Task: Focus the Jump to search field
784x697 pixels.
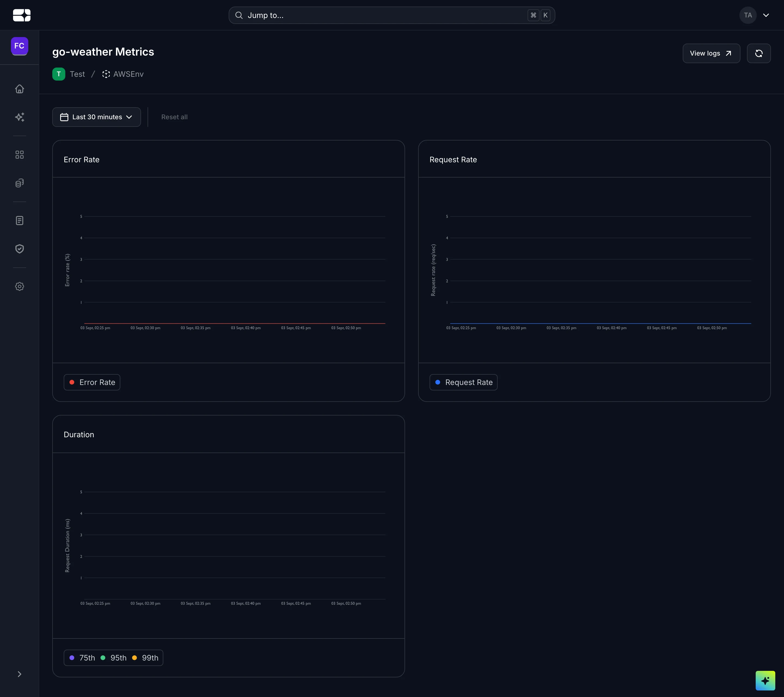Action: (x=392, y=15)
